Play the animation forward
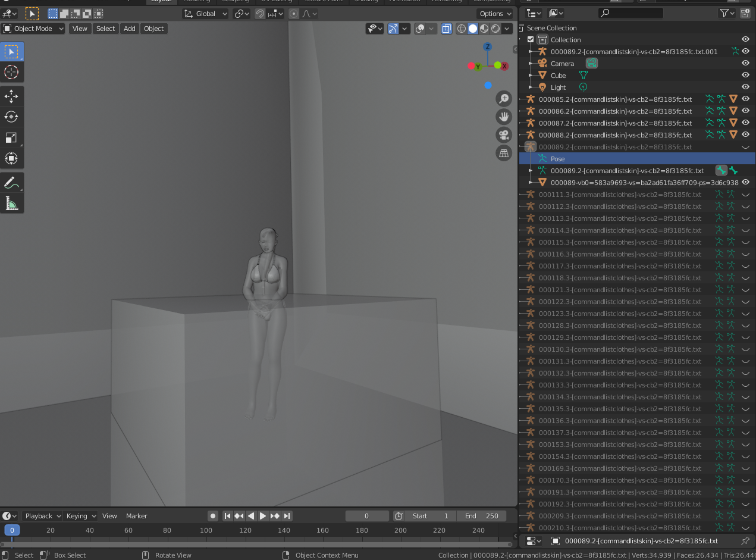756x560 pixels. [x=263, y=516]
